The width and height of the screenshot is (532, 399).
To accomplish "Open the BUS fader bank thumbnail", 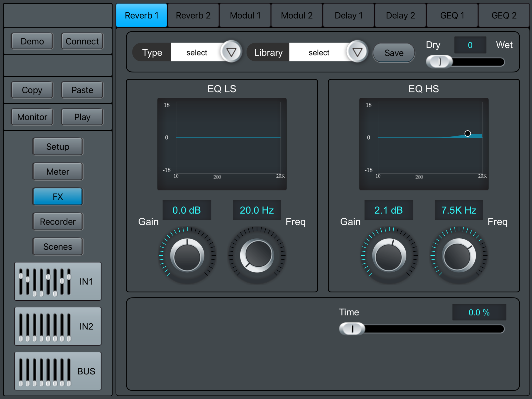I will pos(58,371).
